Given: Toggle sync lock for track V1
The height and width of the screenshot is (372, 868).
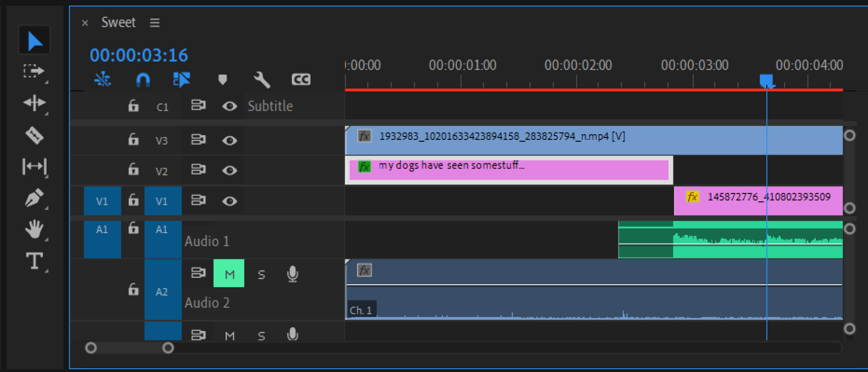Looking at the screenshot, I should tap(198, 200).
